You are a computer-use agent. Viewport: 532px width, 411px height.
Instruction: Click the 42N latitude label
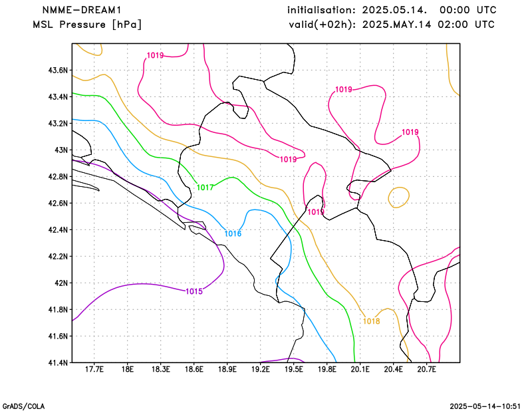pyautogui.click(x=61, y=283)
